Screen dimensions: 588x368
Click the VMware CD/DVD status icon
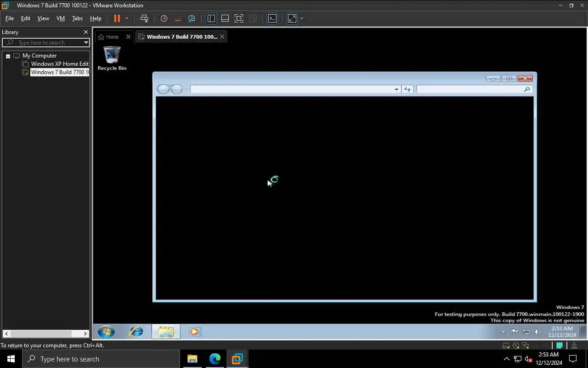click(516, 345)
